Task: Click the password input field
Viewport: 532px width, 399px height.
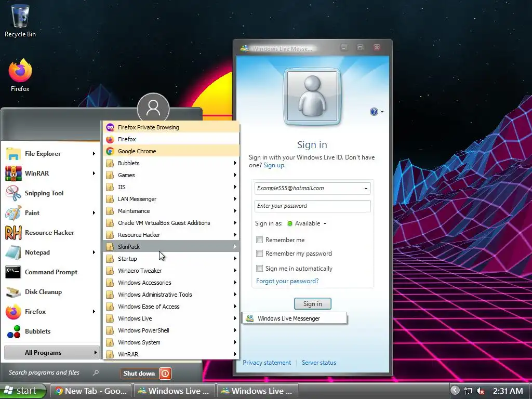Action: [312, 206]
